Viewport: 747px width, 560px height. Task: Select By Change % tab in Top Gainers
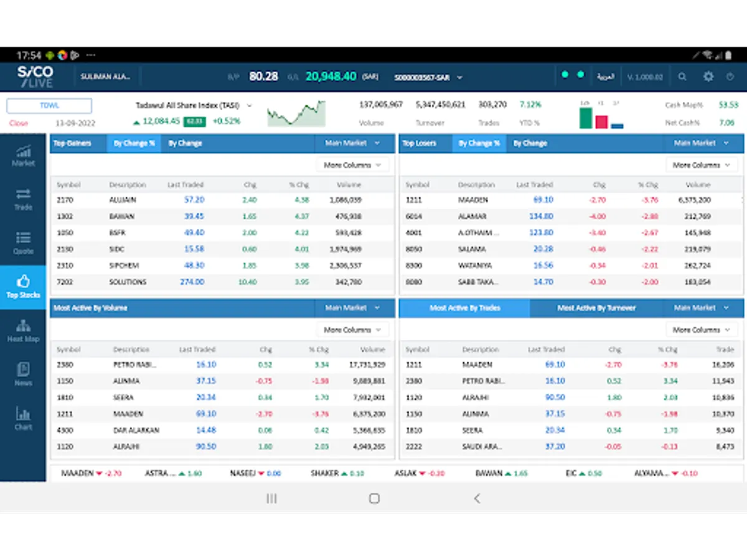[x=134, y=143]
